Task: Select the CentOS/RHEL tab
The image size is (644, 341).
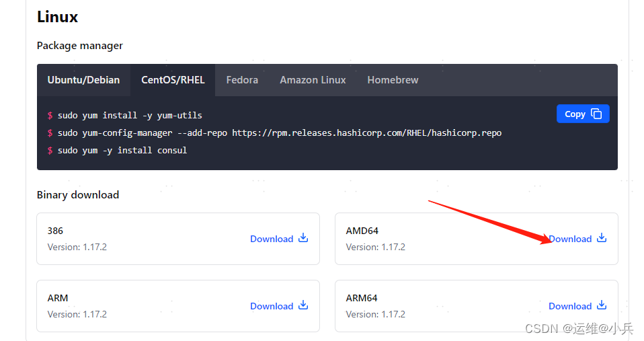Action: tap(173, 80)
